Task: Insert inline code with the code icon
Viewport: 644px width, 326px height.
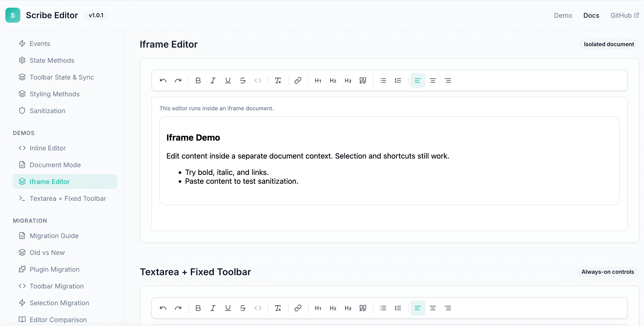Action: (258, 80)
